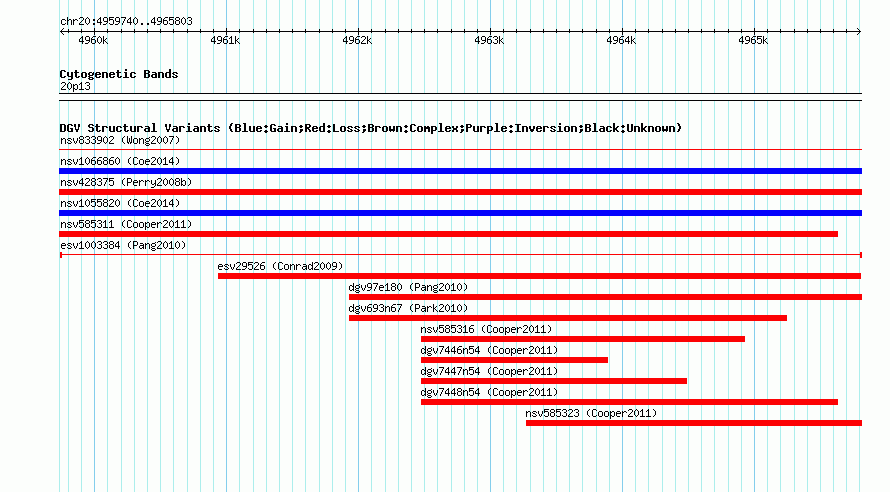
Task: Click the red bar for nsv585311
Action: (448, 234)
